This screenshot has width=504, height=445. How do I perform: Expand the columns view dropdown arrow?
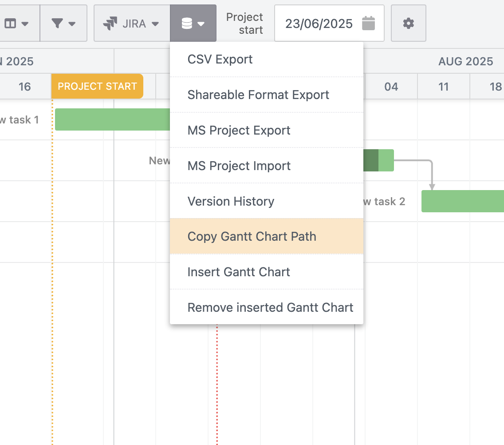pyautogui.click(x=25, y=24)
